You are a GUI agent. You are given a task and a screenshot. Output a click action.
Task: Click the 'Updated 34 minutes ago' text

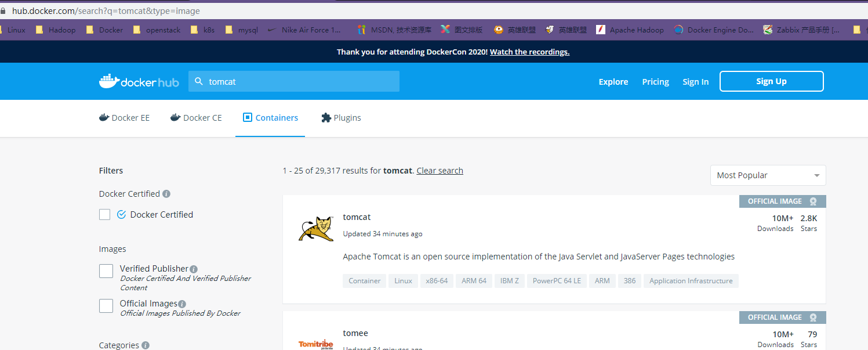(x=383, y=234)
